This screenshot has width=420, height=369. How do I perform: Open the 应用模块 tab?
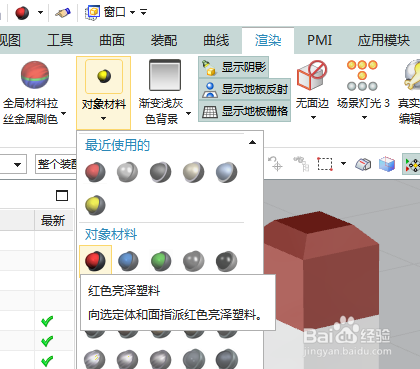(x=384, y=40)
